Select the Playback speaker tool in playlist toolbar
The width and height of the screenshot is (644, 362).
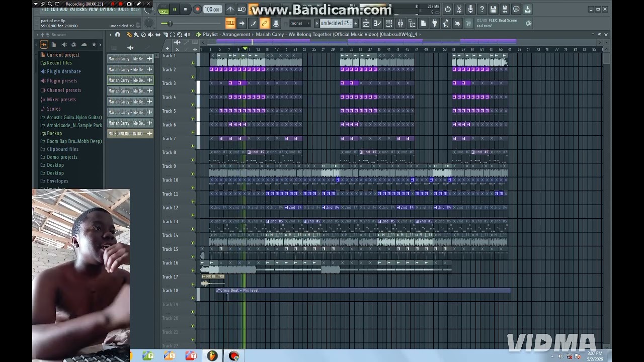187,34
